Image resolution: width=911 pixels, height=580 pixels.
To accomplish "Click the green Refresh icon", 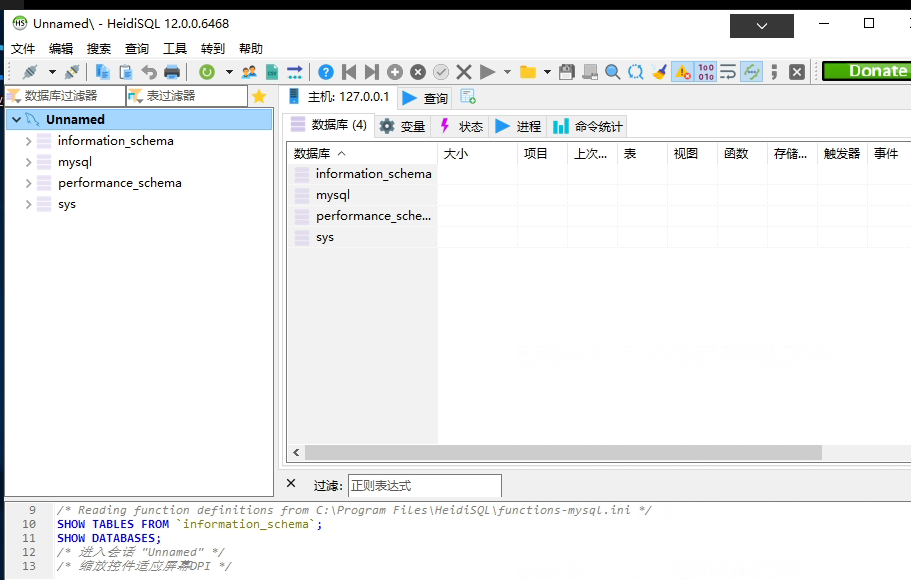I will pos(207,72).
